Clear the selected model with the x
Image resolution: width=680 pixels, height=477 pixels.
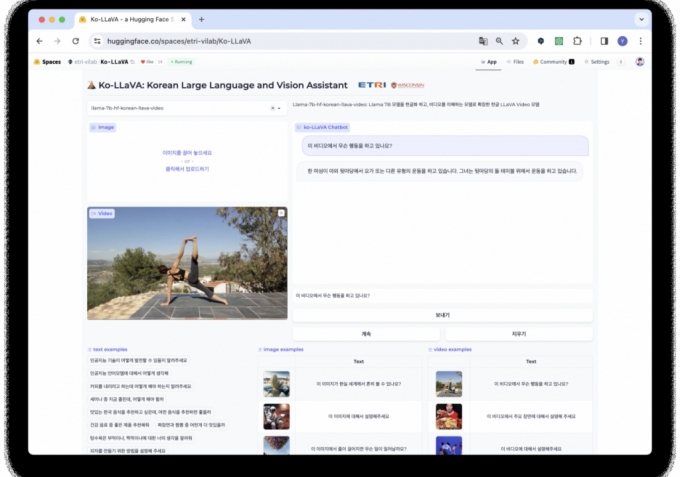coord(273,108)
